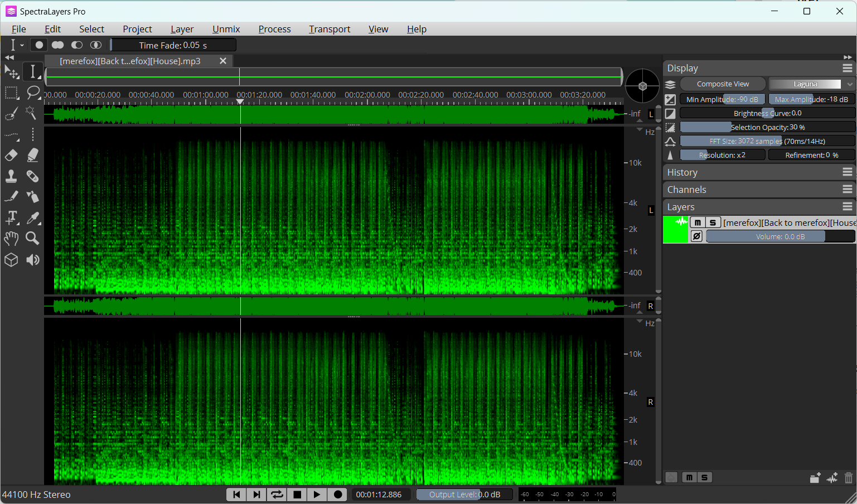Select the Zoom magnifier tool
Viewport: 857px width, 504px height.
pyautogui.click(x=33, y=239)
